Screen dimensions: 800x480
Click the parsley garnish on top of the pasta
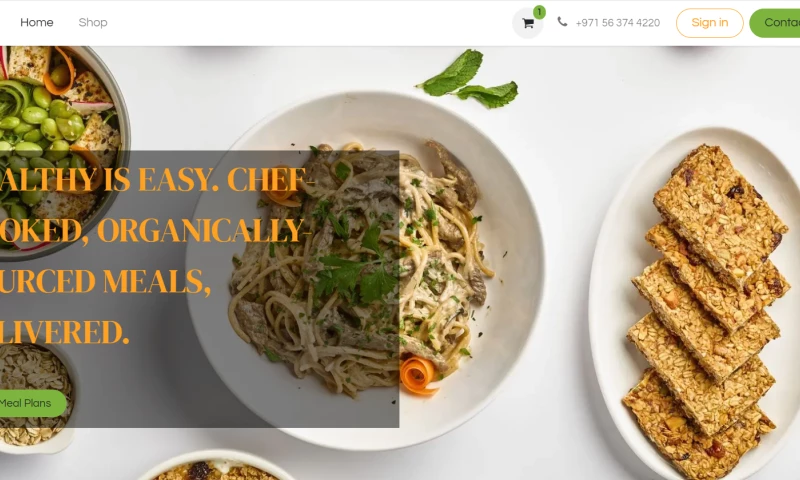(x=357, y=270)
